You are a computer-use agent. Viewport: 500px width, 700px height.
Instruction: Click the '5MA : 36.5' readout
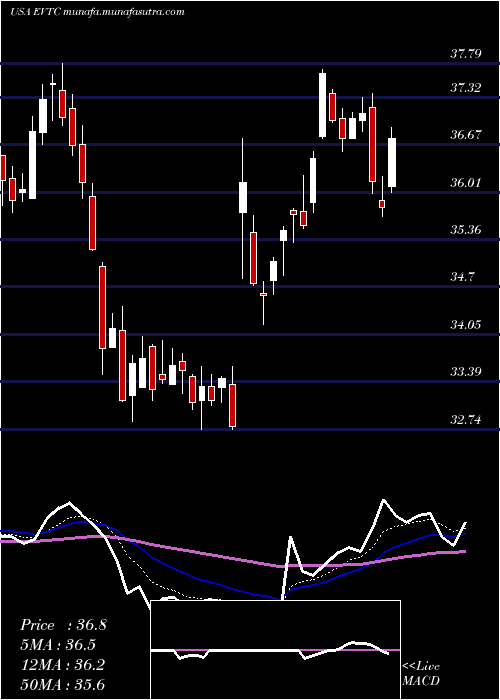pyautogui.click(x=58, y=645)
